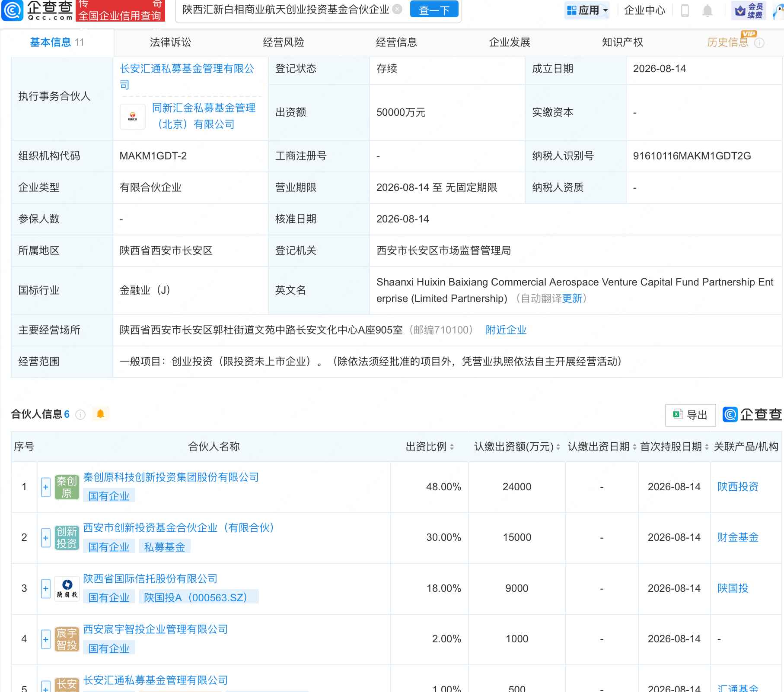Image resolution: width=784 pixels, height=692 pixels.
Task: Click the 创新投资 green logo icon
Action: [x=67, y=538]
